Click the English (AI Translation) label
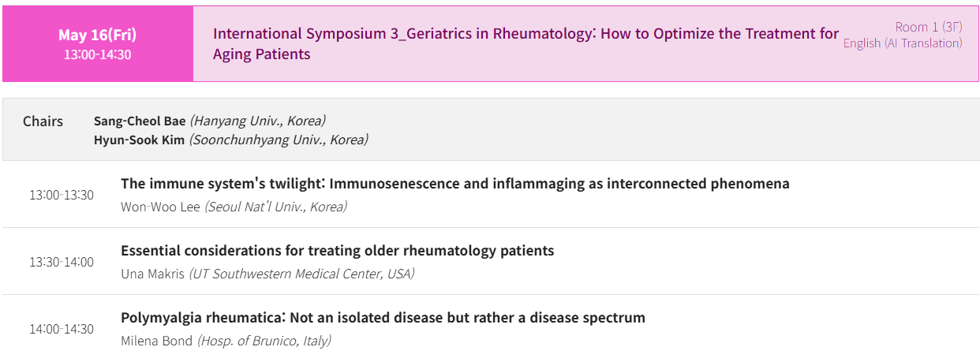 coord(903,43)
